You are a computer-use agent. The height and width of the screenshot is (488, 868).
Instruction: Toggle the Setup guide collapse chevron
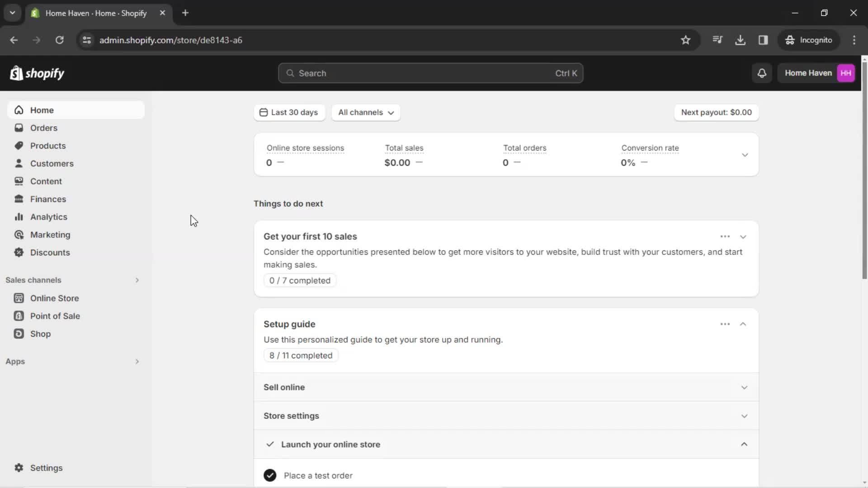coord(743,324)
